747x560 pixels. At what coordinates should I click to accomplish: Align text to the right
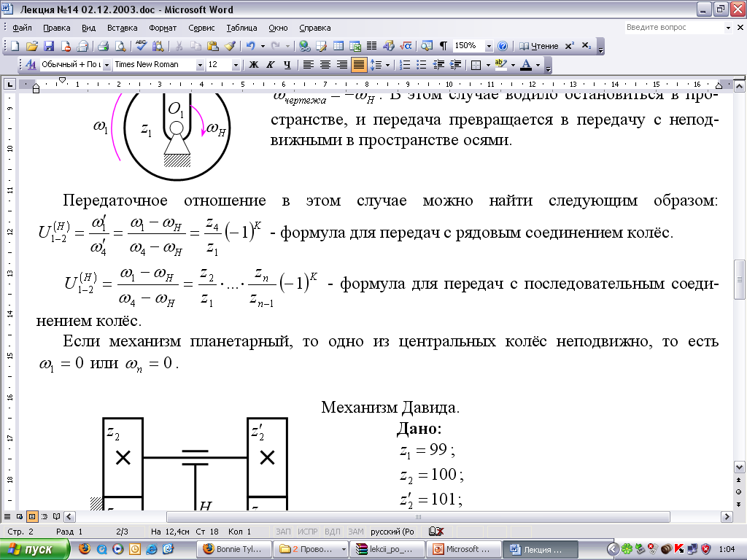click(x=341, y=65)
